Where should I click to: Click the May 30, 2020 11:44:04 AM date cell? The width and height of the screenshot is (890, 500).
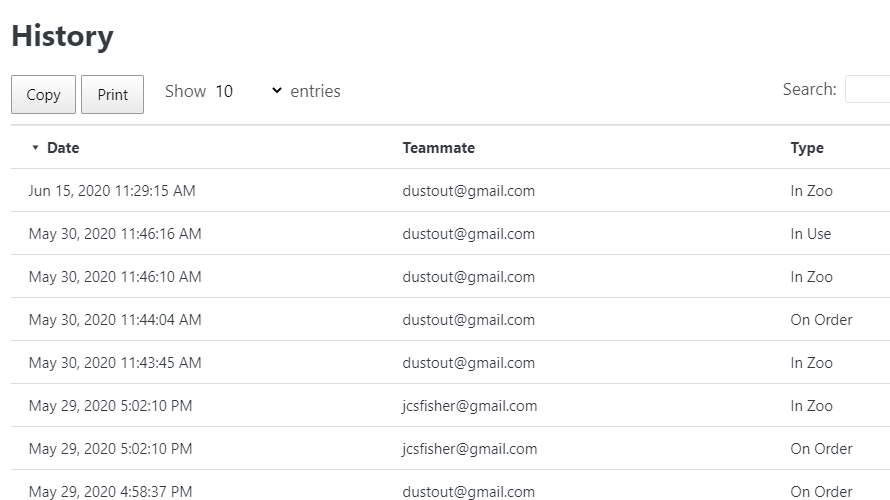click(115, 320)
